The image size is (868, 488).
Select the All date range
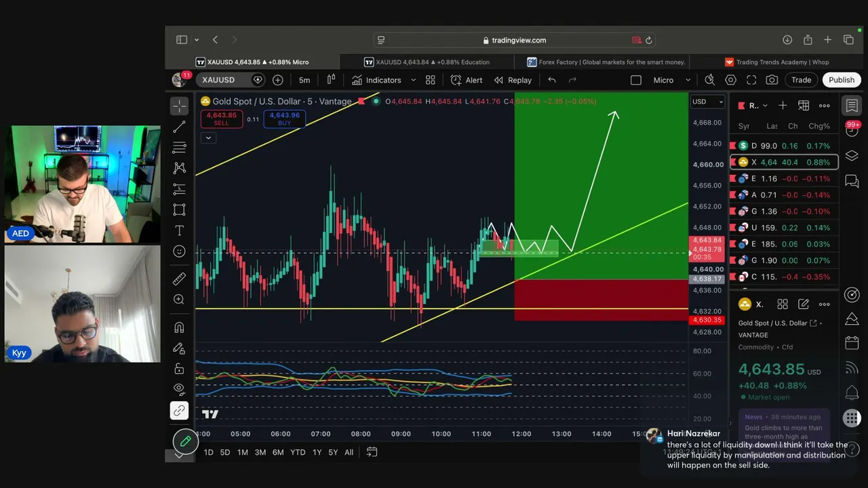(349, 452)
